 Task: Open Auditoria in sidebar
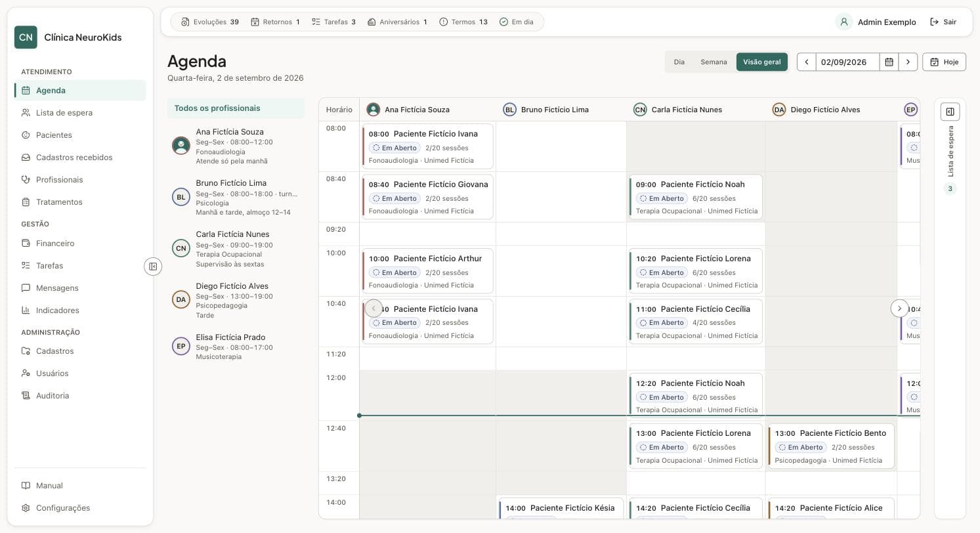[80, 396]
